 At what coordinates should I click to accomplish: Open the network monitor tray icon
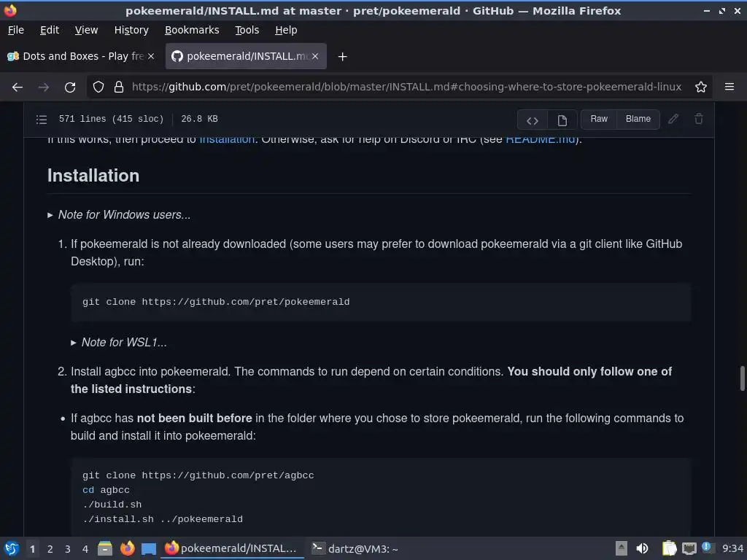[x=689, y=548]
